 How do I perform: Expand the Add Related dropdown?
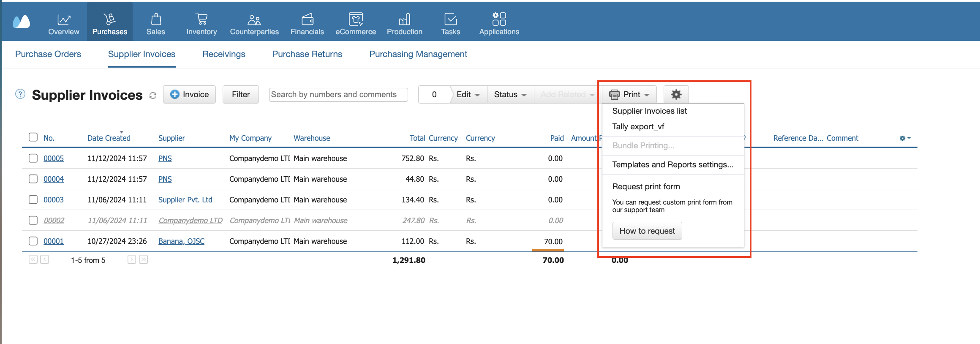coord(567,94)
